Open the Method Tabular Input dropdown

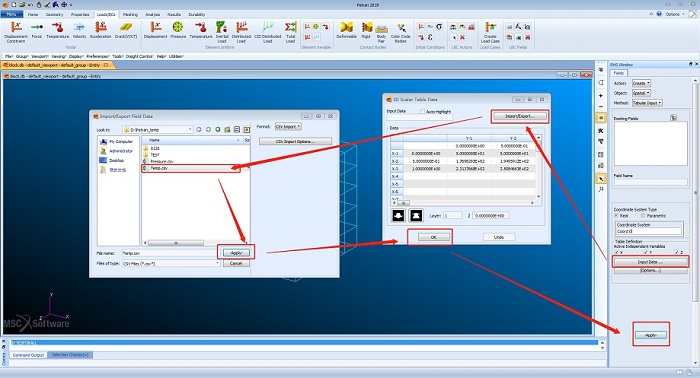[x=647, y=103]
